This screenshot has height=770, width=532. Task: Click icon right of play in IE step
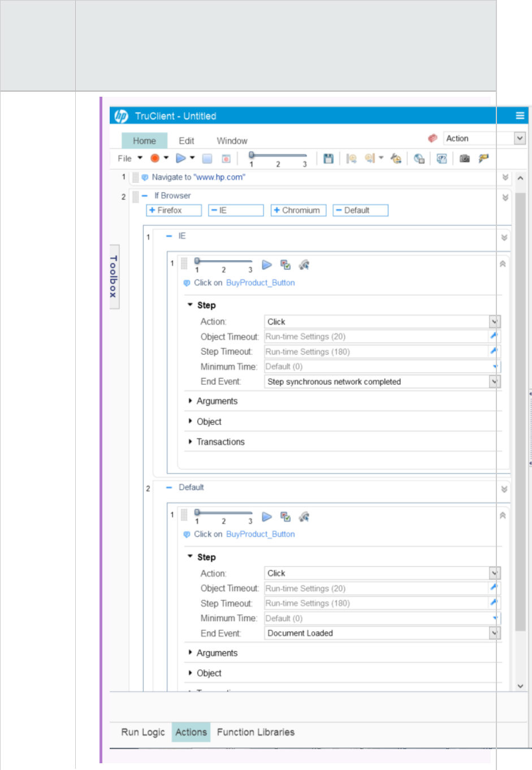286,265
